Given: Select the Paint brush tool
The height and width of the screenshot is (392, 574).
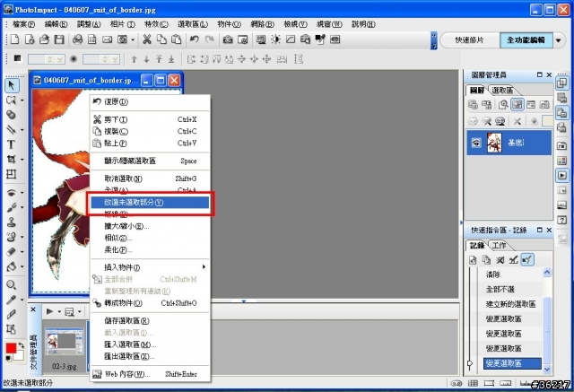Looking at the screenshot, I should pos(11,207).
